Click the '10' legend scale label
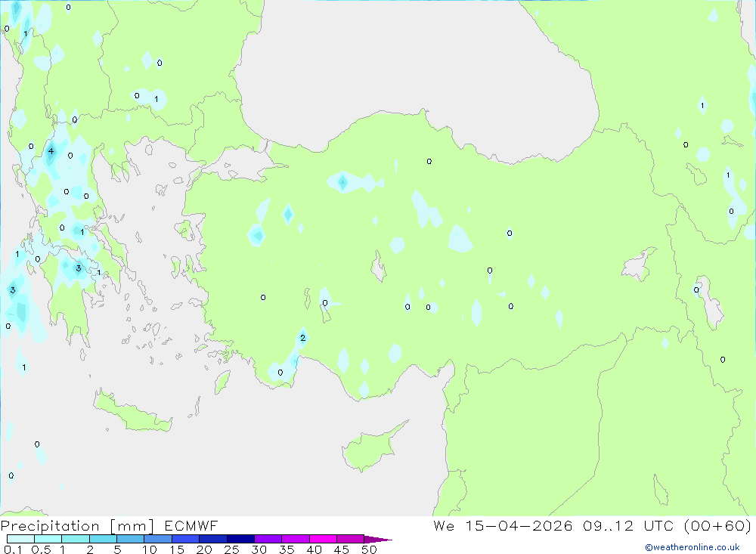 (150, 549)
